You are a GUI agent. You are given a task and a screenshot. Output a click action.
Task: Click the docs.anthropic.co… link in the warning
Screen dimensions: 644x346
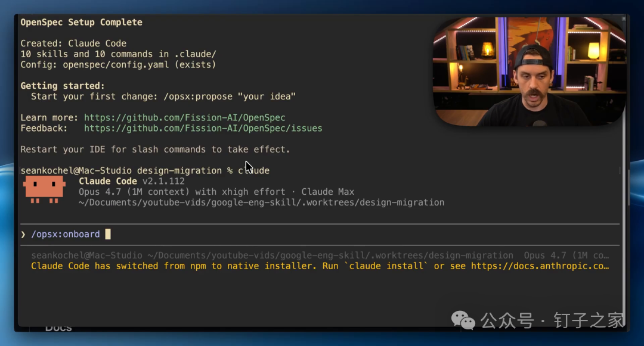pyautogui.click(x=540, y=266)
